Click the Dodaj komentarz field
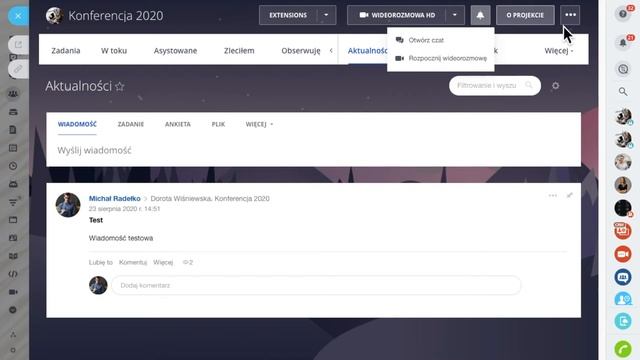The image size is (640, 360). click(316, 285)
